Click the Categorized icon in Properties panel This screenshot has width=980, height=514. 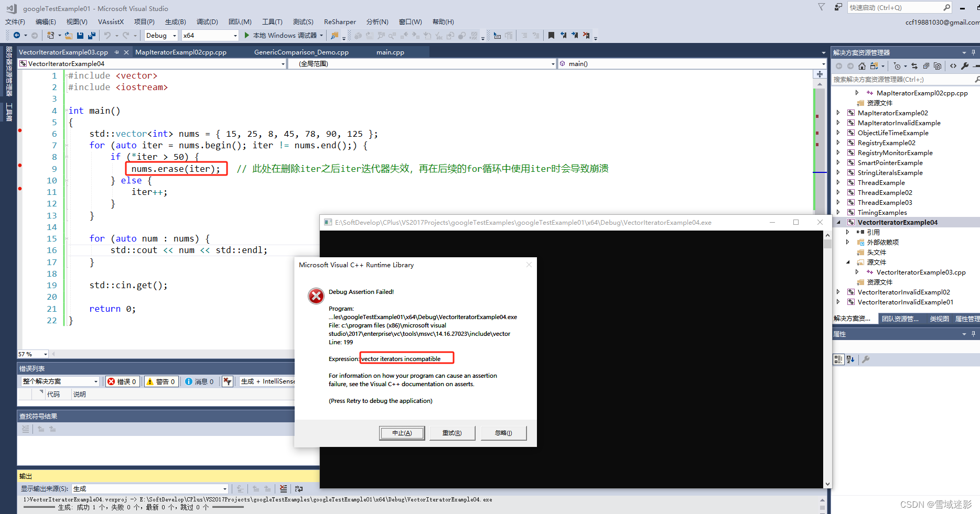click(838, 359)
